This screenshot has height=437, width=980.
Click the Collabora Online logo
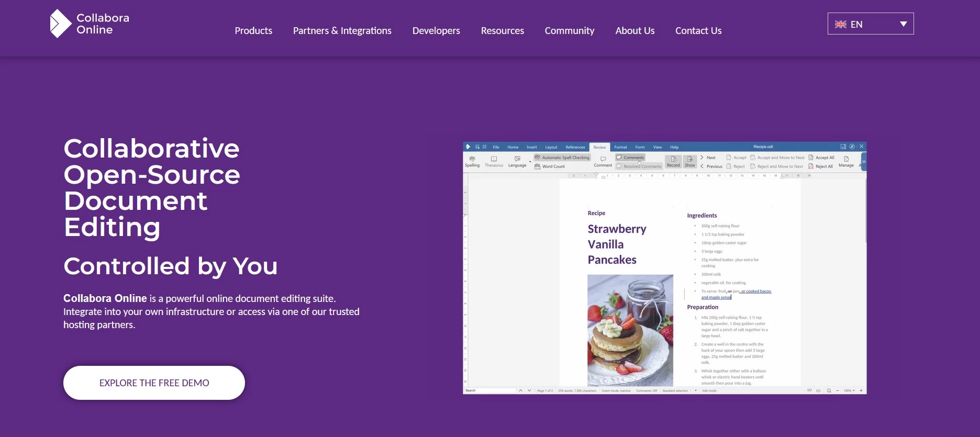click(90, 24)
